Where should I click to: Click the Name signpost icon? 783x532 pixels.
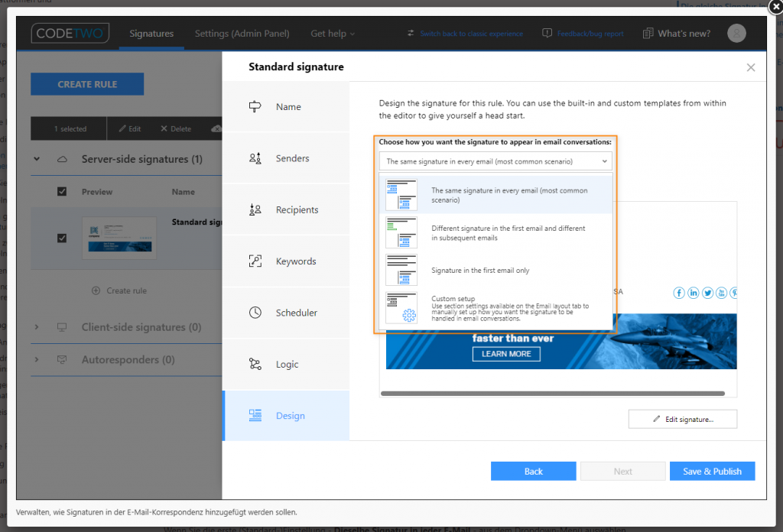click(255, 107)
